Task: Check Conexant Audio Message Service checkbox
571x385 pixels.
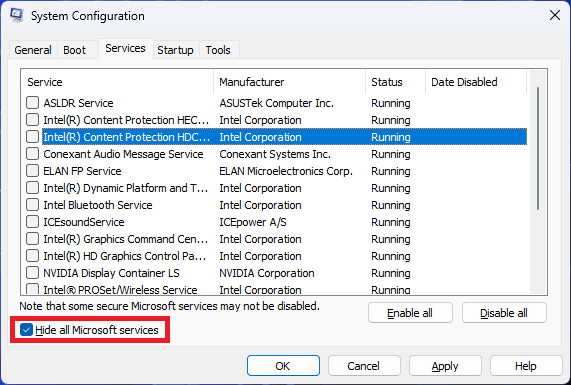Action: coord(32,154)
